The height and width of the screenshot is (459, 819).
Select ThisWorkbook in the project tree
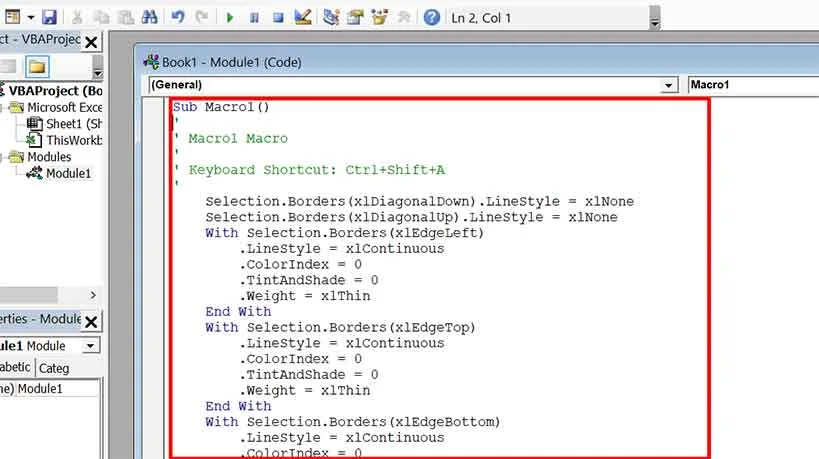[x=74, y=140]
